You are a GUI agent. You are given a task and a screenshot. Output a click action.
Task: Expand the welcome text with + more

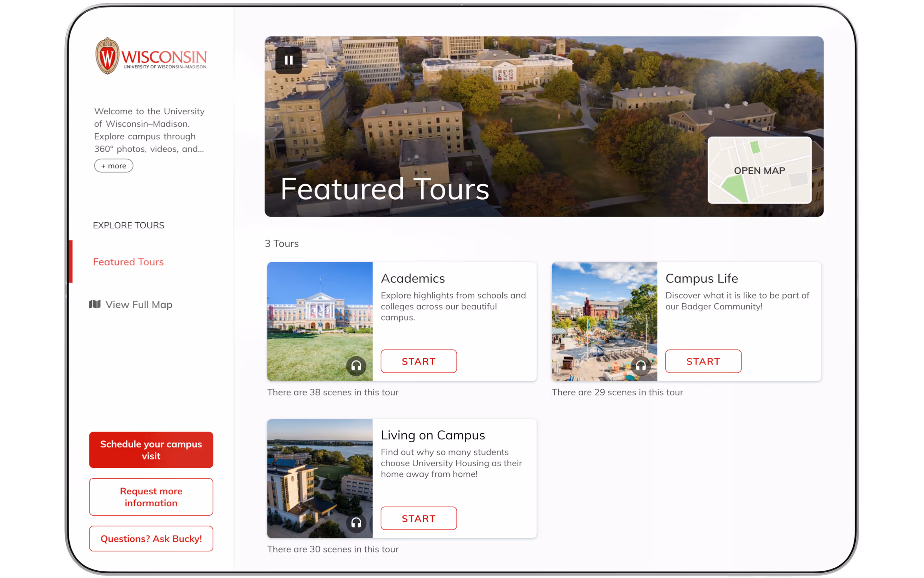pyautogui.click(x=114, y=166)
